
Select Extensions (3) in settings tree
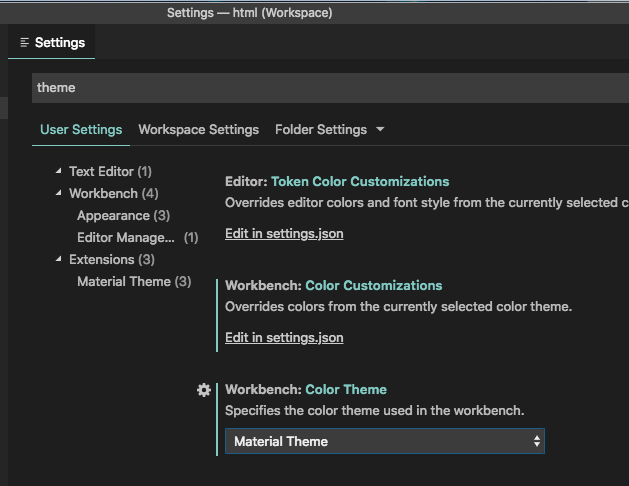(x=112, y=260)
